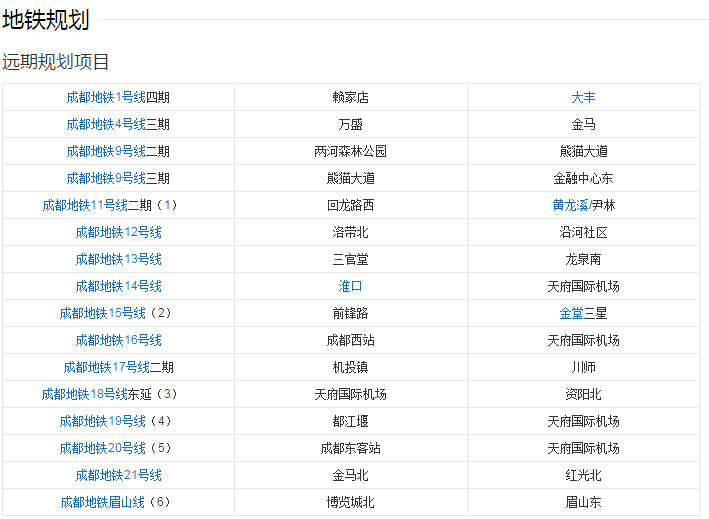Click 熊猫大道 start station of 9号线三期
Image resolution: width=709 pixels, height=519 pixels.
(x=350, y=179)
